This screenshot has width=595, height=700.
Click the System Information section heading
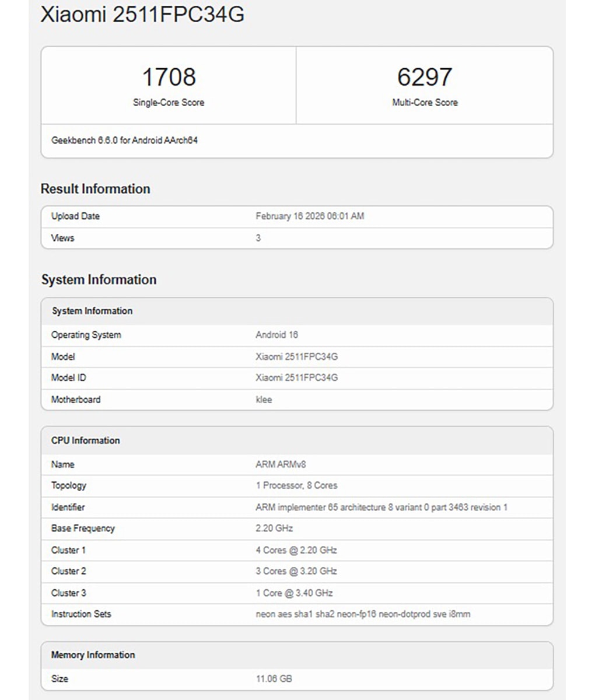[x=98, y=279]
